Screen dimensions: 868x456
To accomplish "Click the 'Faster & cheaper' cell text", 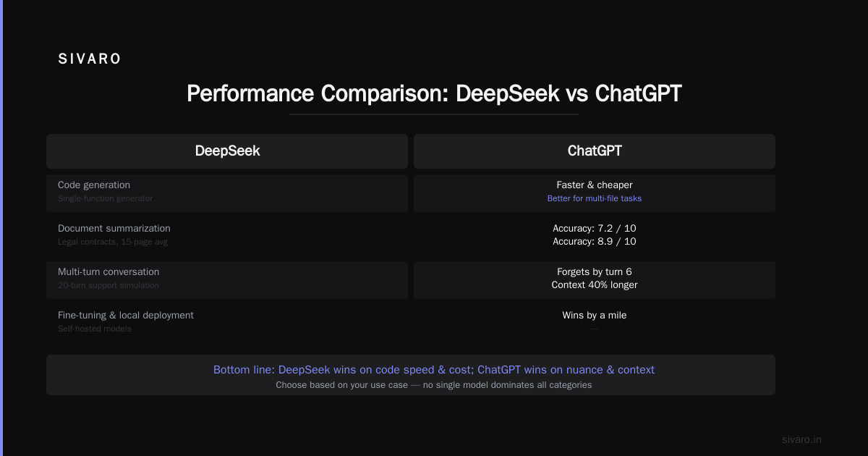I will tap(595, 185).
